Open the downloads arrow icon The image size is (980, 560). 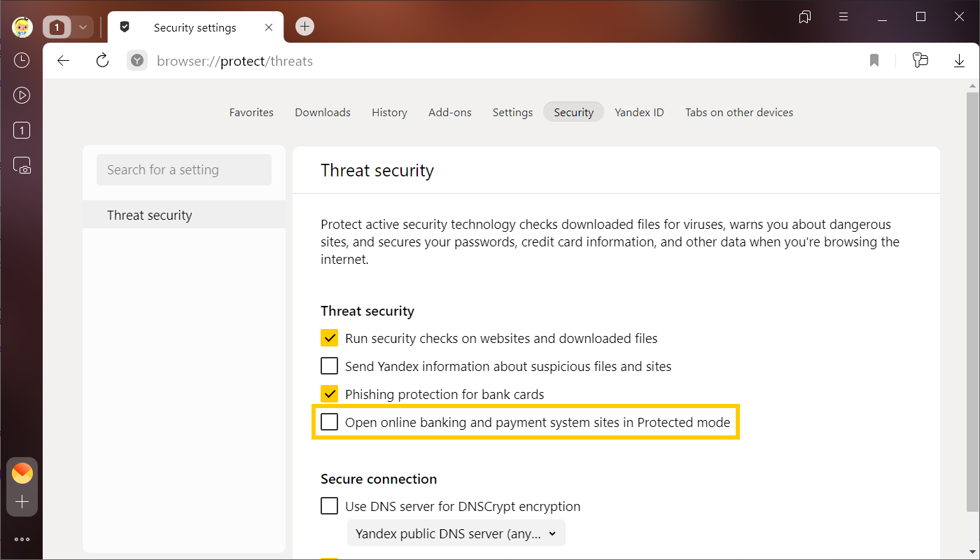click(959, 61)
